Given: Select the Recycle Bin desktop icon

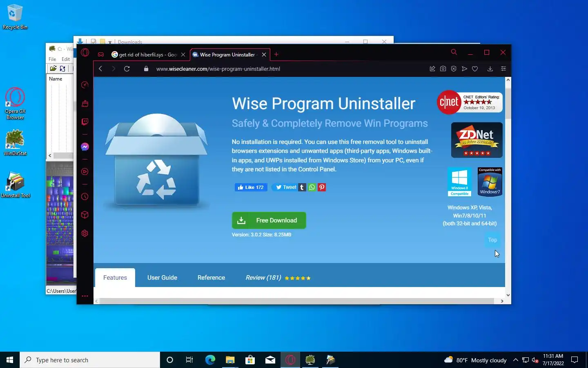Looking at the screenshot, I should [15, 17].
